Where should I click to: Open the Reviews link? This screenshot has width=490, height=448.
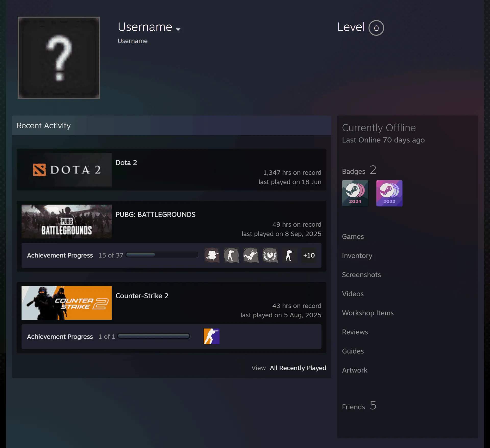click(x=355, y=332)
